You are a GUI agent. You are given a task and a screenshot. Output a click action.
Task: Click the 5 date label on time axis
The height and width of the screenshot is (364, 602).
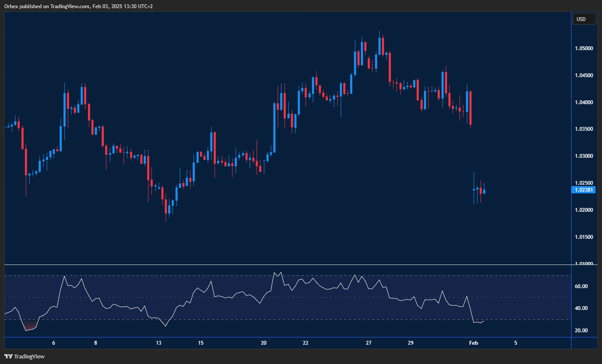(515, 343)
